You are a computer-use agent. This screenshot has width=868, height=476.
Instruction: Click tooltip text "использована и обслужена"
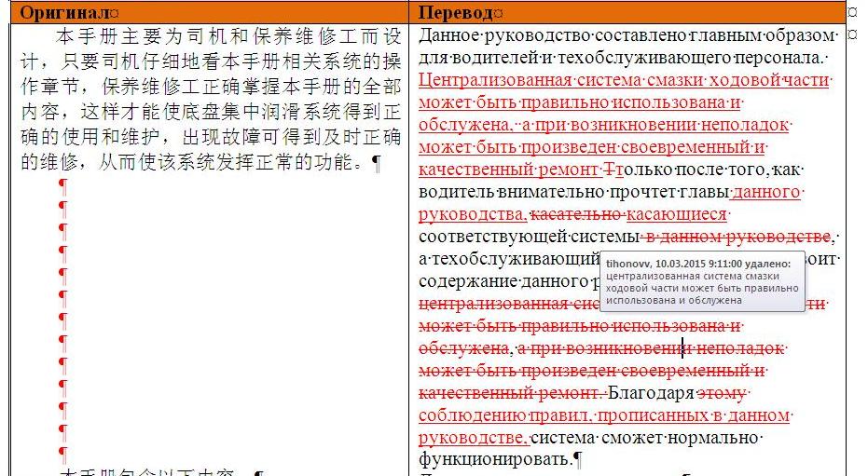coord(674,300)
